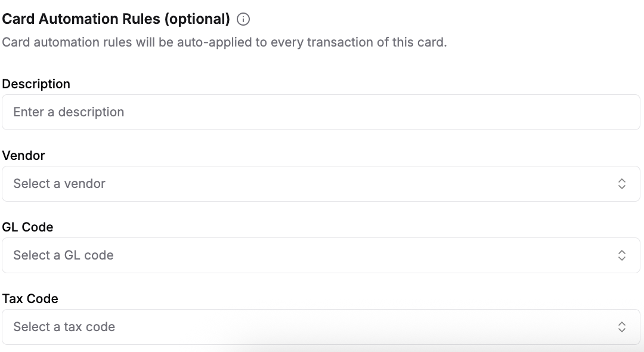Click the "Enter a description" placeholder text
Screen dimensions: 644x352
69,112
